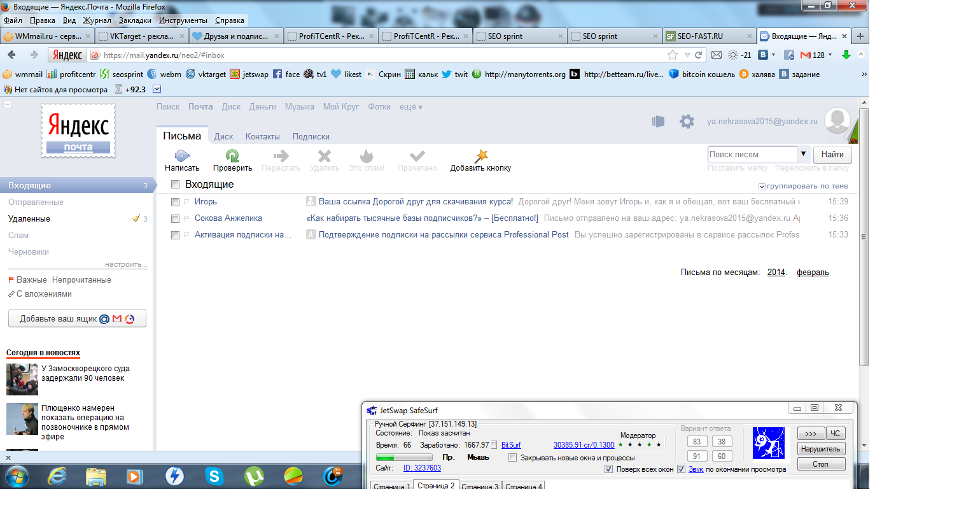Viewport: 980px width, 531px height.
Task: Open Yandex mail settings gear icon
Action: pyautogui.click(x=687, y=121)
